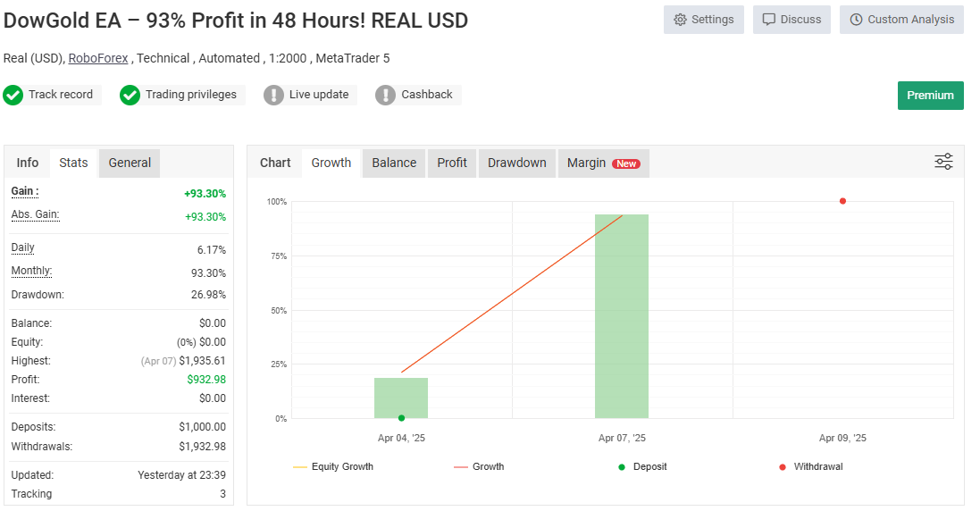
Task: Click the red withdrawal dot on chart
Action: click(x=842, y=201)
